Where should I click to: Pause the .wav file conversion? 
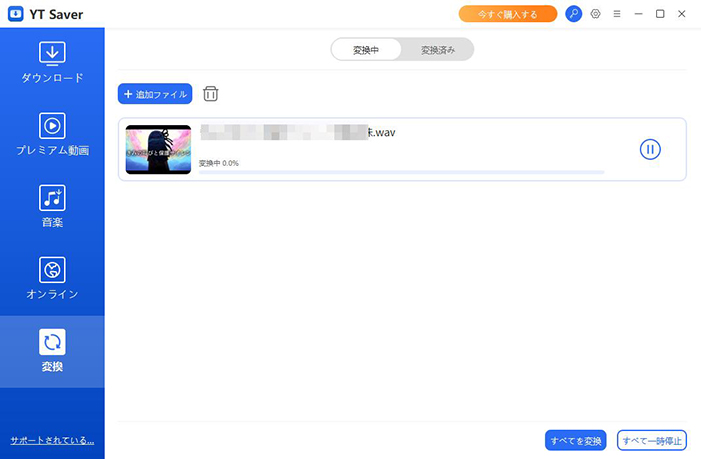(x=650, y=149)
